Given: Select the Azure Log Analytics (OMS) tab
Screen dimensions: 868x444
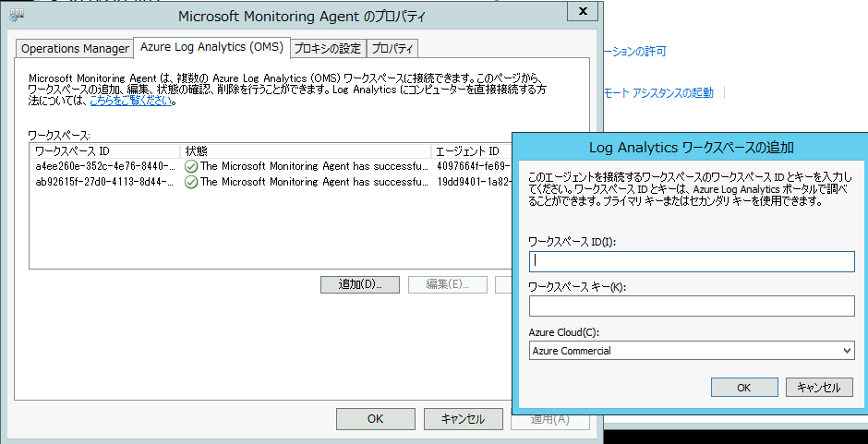Looking at the screenshot, I should click(212, 47).
